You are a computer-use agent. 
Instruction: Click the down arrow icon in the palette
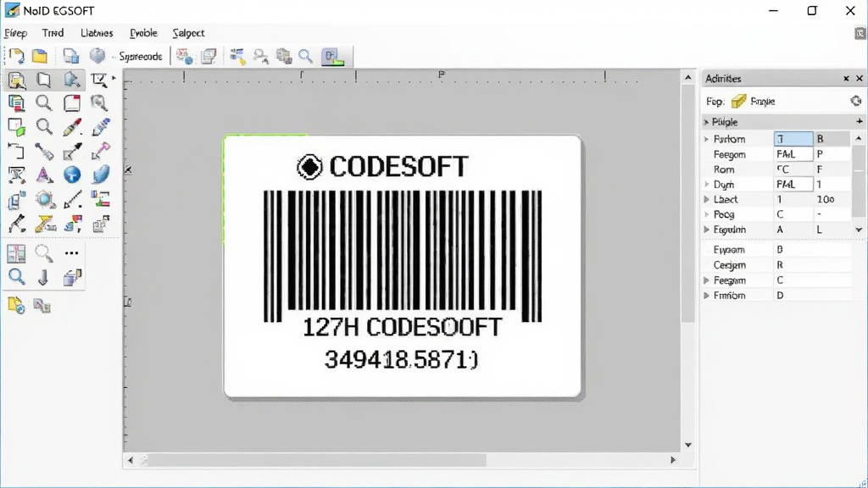pyautogui.click(x=43, y=277)
